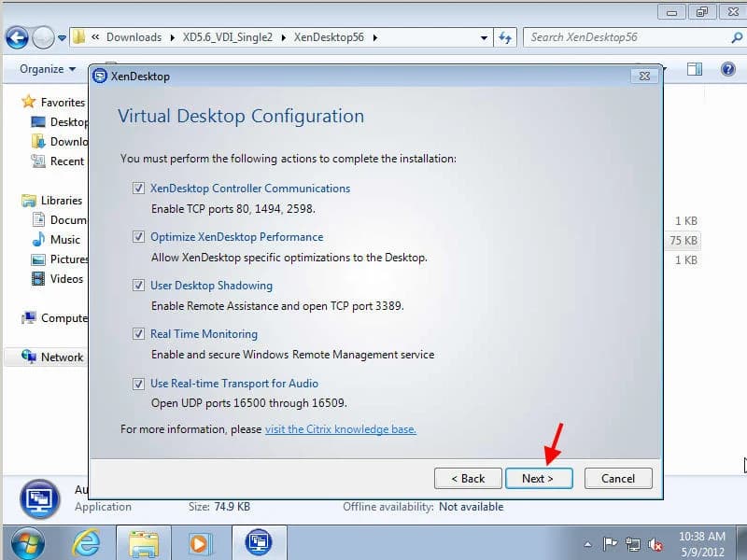Image resolution: width=747 pixels, height=560 pixels.
Task: Toggle Optimize XenDesktop Performance checkbox
Action: [138, 237]
